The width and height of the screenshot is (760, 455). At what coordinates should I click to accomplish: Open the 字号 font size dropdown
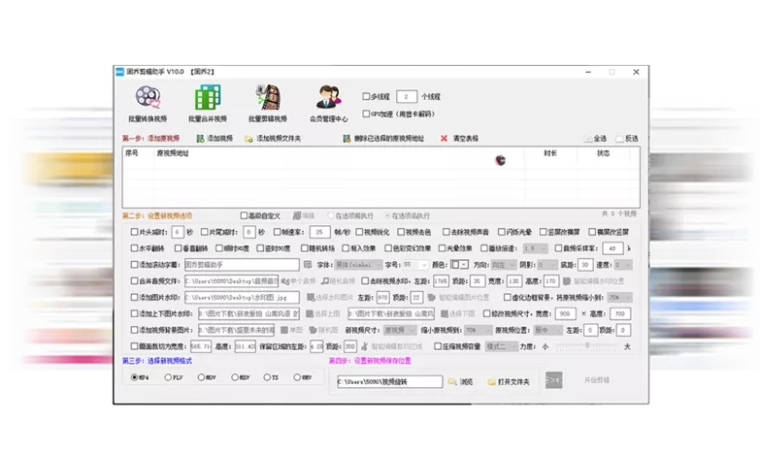415,265
